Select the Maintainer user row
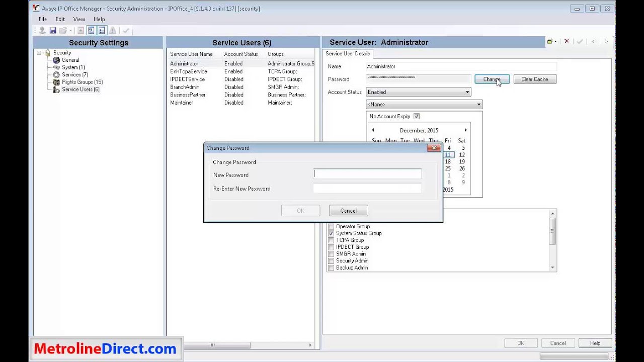The height and width of the screenshot is (362, 644). 243,103
